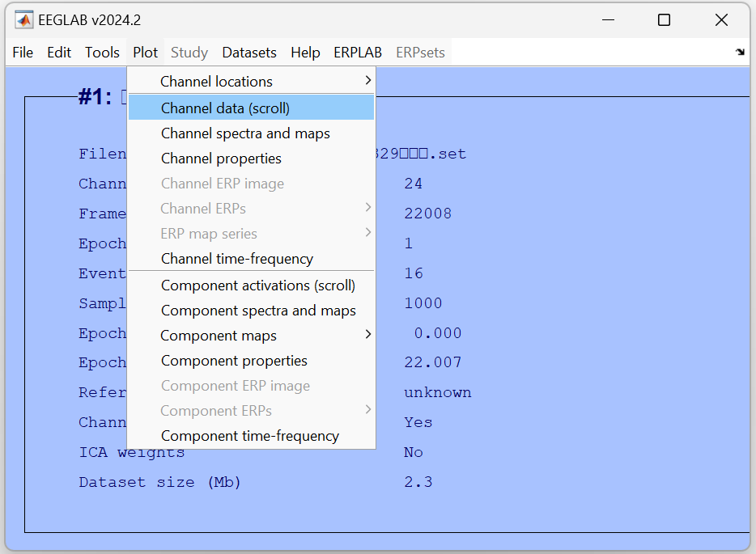Expand the Channel ERPs submenu
This screenshot has width=756, height=554.
251,208
